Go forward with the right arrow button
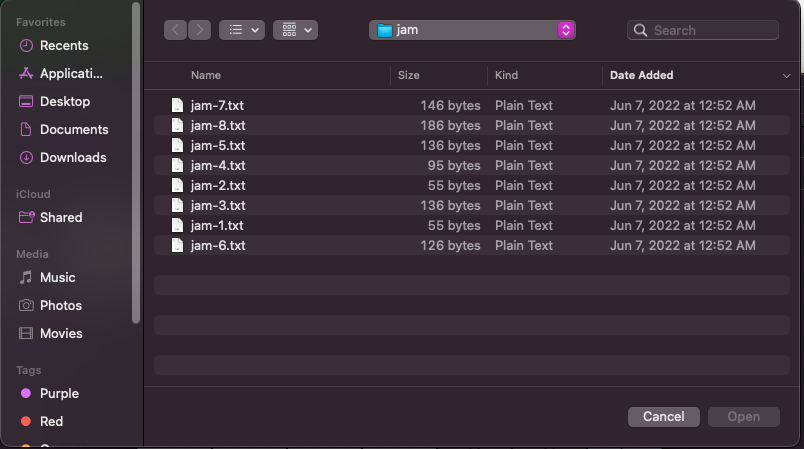Viewport: 804px width, 449px height. [199, 30]
